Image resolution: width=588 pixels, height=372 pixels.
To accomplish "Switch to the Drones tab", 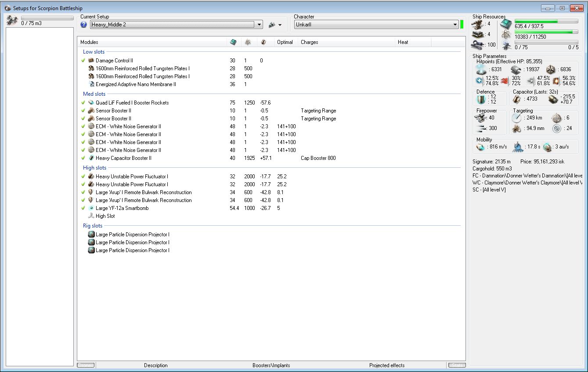I will point(86,365).
